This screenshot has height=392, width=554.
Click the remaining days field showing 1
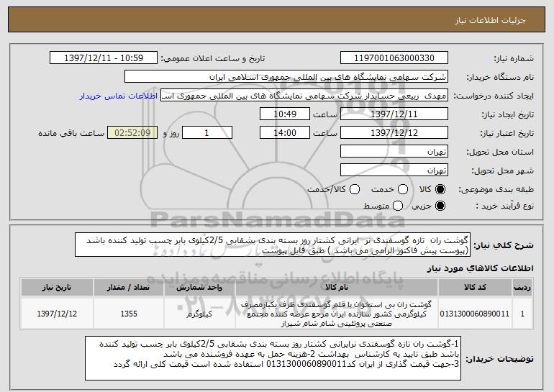(x=207, y=133)
